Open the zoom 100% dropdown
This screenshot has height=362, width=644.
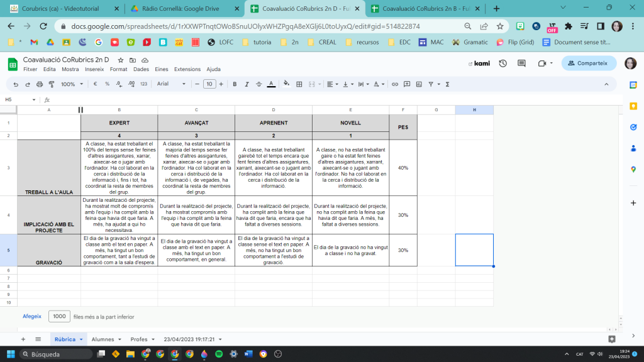(x=71, y=84)
